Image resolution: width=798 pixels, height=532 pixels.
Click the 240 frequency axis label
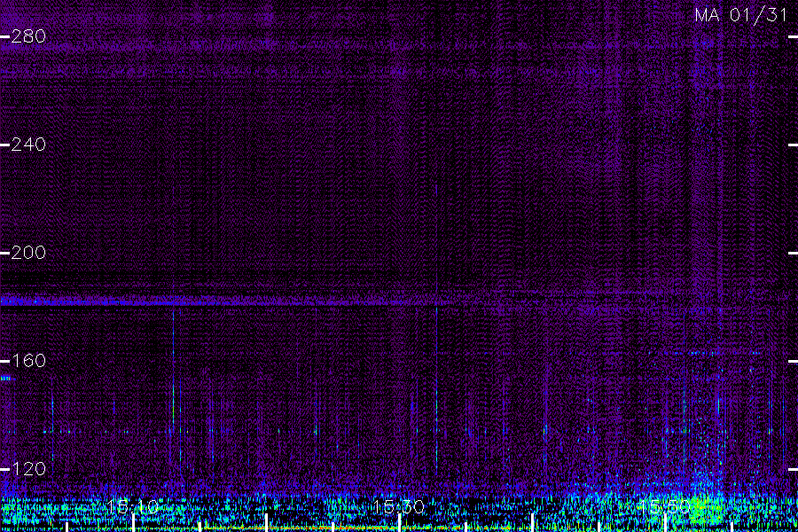pos(28,145)
